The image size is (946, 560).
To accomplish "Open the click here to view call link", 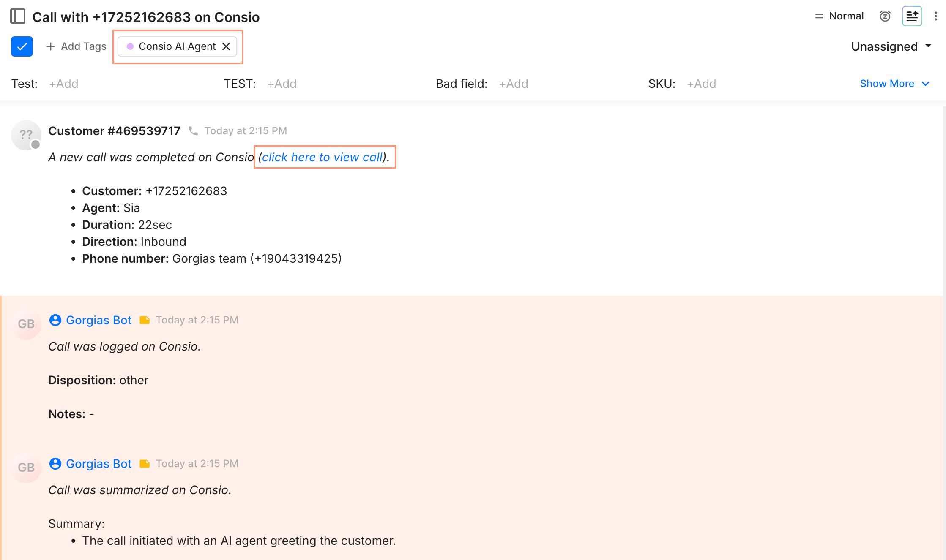I will point(322,157).
